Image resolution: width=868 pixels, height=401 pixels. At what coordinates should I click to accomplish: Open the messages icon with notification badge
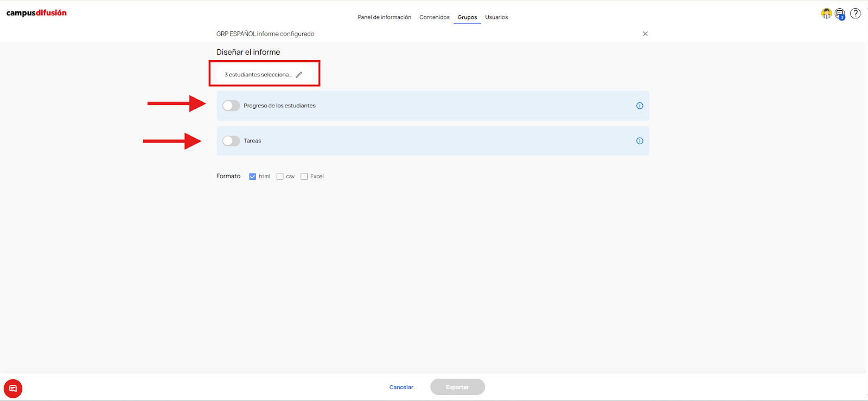[x=840, y=14]
